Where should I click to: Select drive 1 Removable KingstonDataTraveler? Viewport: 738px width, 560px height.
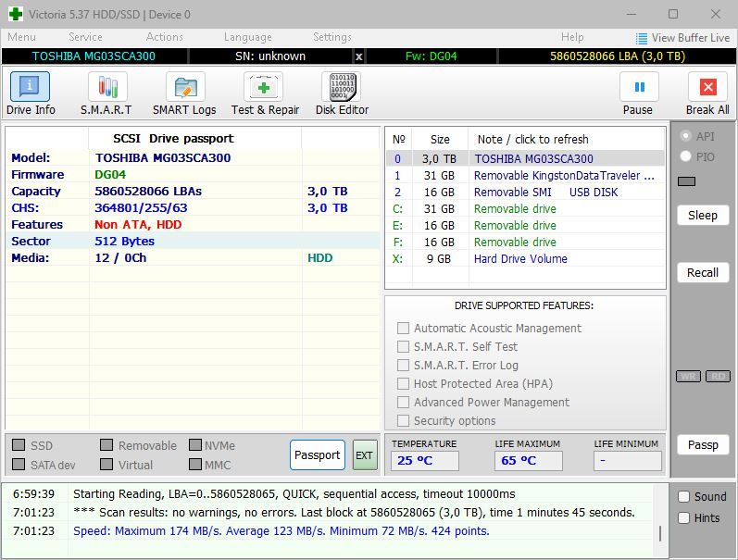(x=525, y=176)
